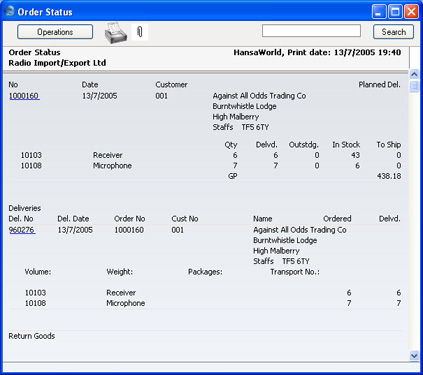Click the 'Planned Del.' column header
Viewport: 423px width, 375px height.
tap(379, 85)
